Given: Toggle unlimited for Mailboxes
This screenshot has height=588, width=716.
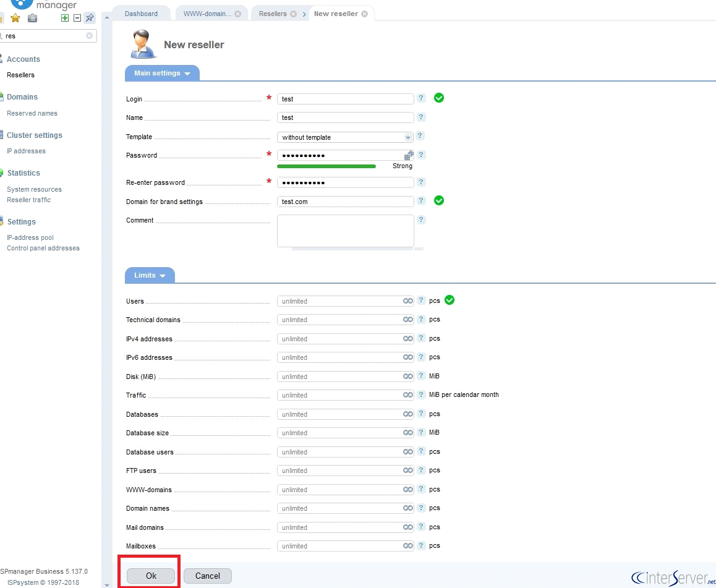Looking at the screenshot, I should coord(407,546).
